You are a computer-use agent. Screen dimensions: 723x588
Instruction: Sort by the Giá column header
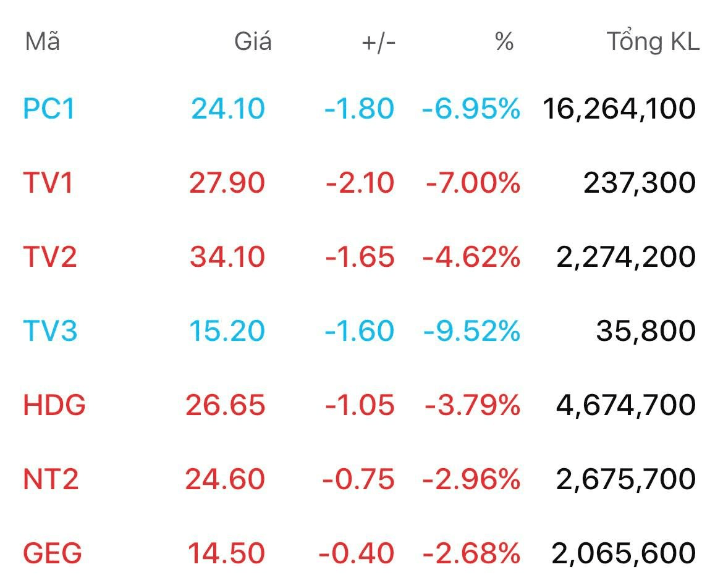[x=252, y=42]
